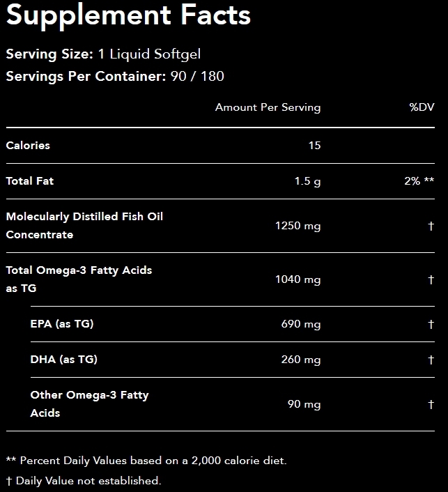Screen dimensions: 448x492
Task: Click the EPA (as TG) label
Action: click(x=62, y=324)
